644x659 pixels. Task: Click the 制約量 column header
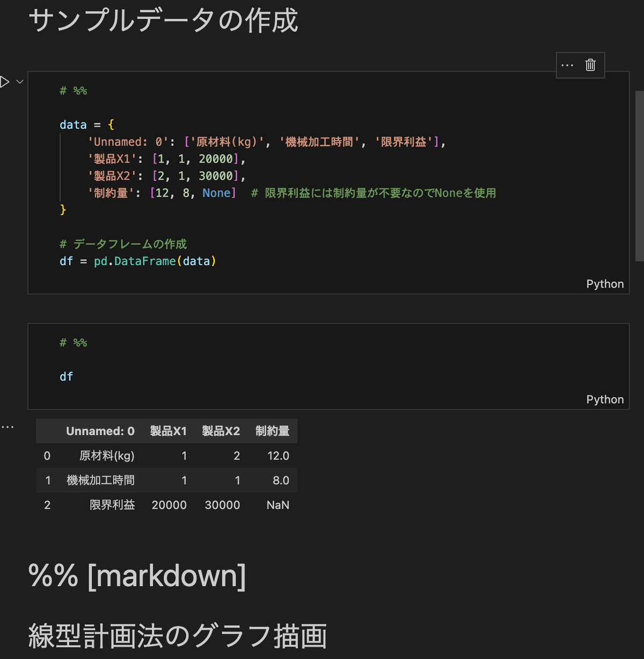[273, 430]
